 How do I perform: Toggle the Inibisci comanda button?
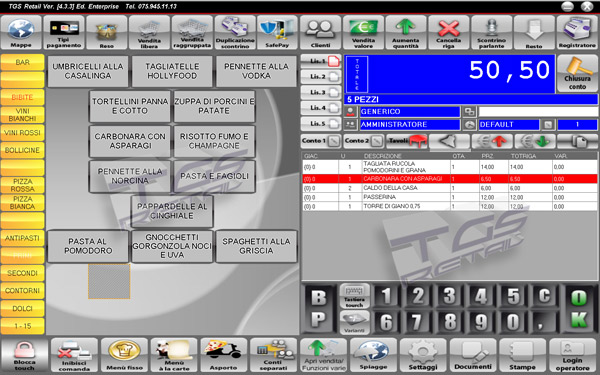[x=74, y=355]
